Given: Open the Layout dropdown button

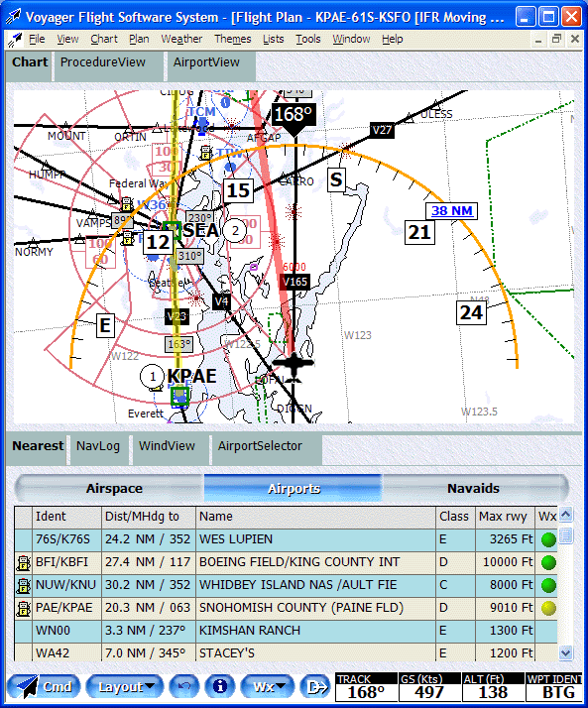Looking at the screenshot, I should 125,687.
